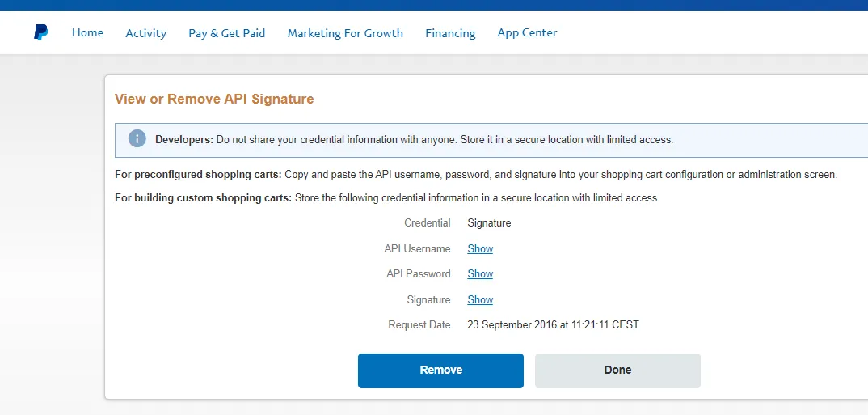Click the 'Developers:' warning text
Image resolution: width=868 pixels, height=415 pixels.
pos(184,140)
